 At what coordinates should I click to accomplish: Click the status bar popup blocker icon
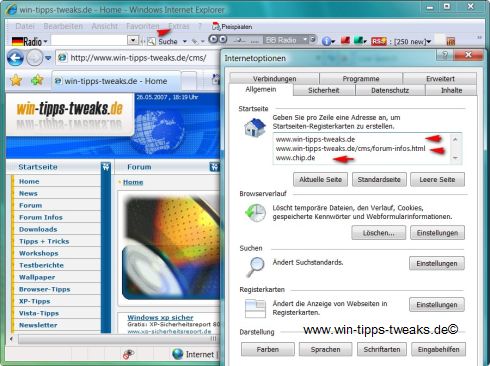[128, 354]
